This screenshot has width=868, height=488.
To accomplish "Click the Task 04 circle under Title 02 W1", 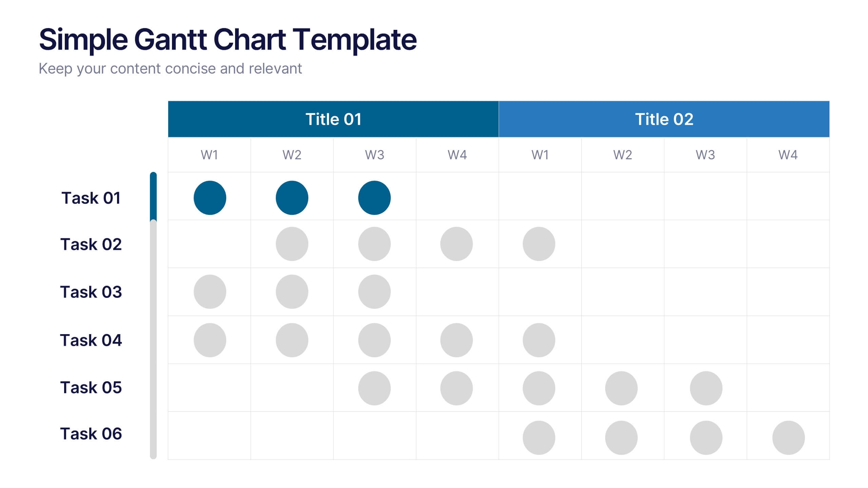I will pos(539,340).
